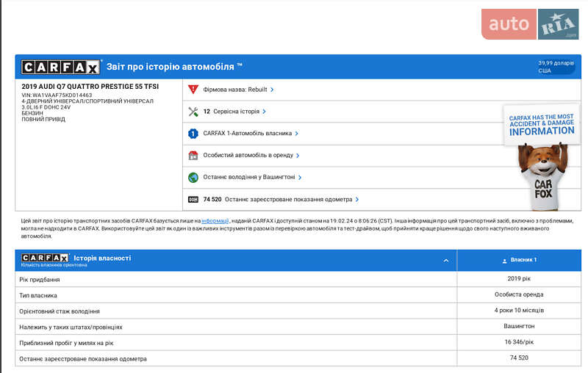The height and width of the screenshot is (373, 588).
Task: Click the ПОВНИЙ ПРИВІД drivetrain text
Action: pyautogui.click(x=43, y=119)
